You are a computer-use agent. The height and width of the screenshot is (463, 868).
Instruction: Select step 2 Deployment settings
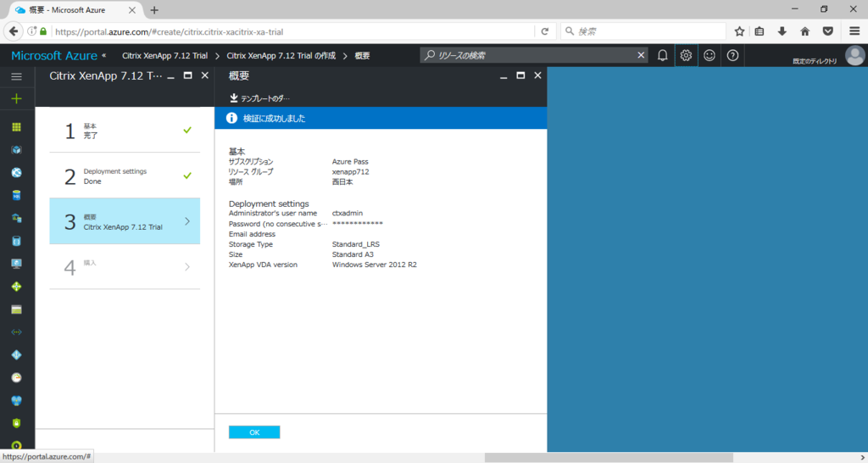click(x=125, y=176)
